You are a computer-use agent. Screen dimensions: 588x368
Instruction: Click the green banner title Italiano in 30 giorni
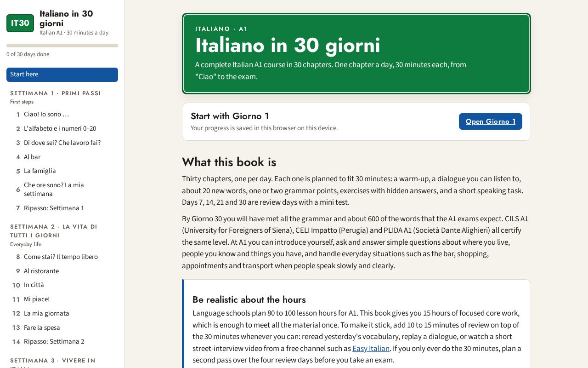[288, 46]
